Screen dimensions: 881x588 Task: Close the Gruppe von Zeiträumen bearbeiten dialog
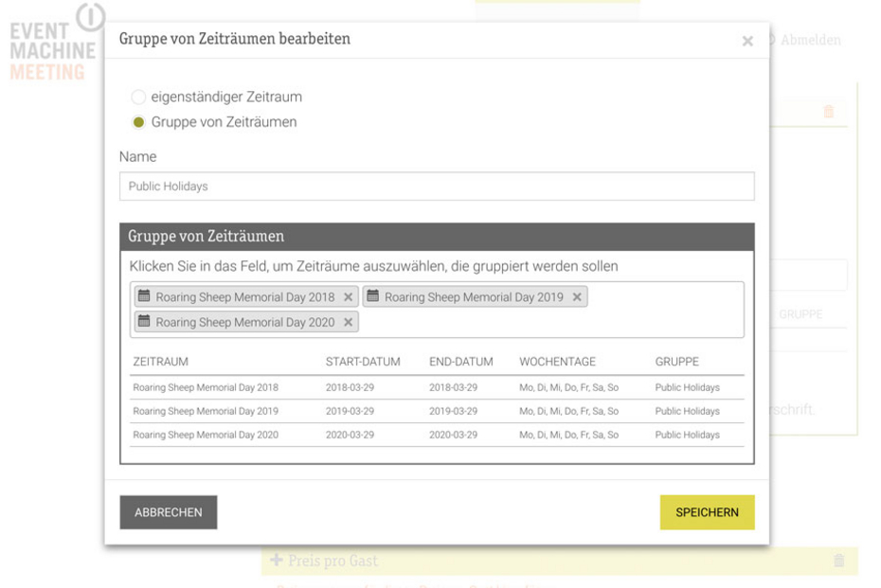pos(747,42)
